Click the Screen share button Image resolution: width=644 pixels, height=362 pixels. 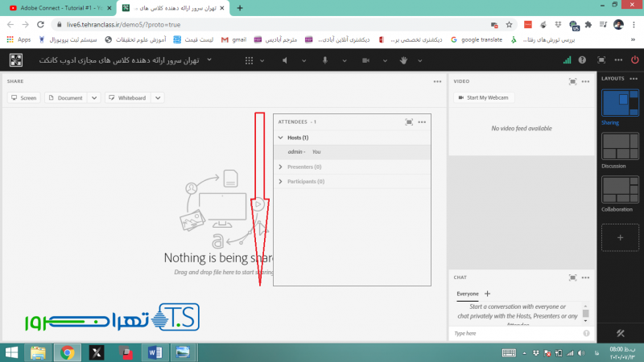[24, 98]
